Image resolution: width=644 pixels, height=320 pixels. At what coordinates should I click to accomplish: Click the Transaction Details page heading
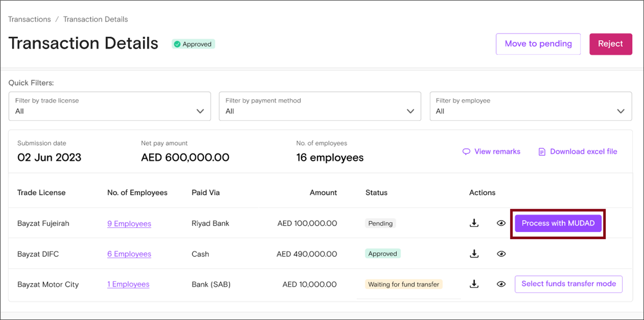[83, 43]
